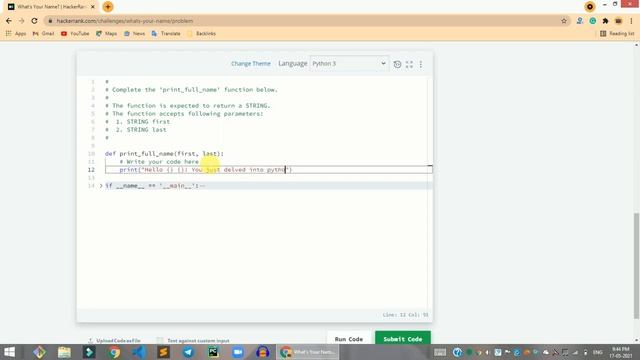Click the taskbar clock and date
Image resolution: width=640 pixels, height=360 pixels.
621,352
